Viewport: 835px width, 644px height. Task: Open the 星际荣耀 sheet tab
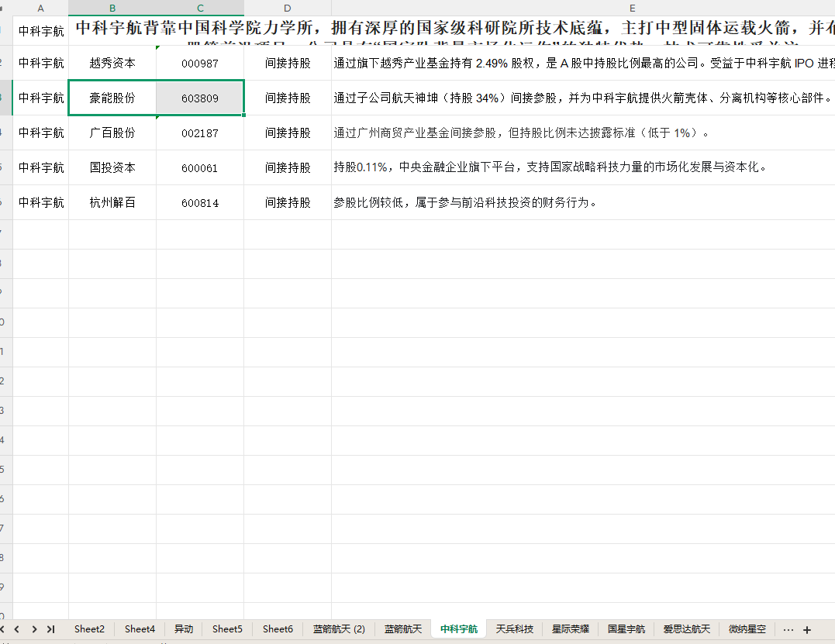(571, 629)
